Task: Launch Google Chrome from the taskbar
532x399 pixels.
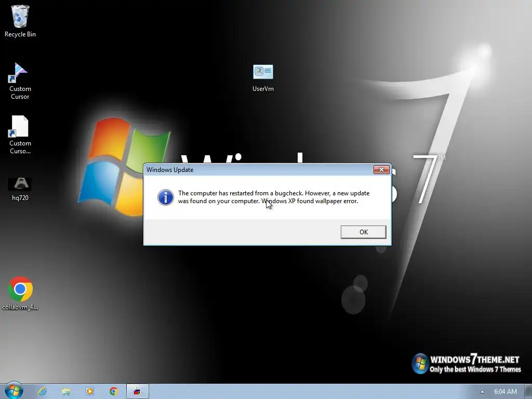Action: [x=114, y=391]
